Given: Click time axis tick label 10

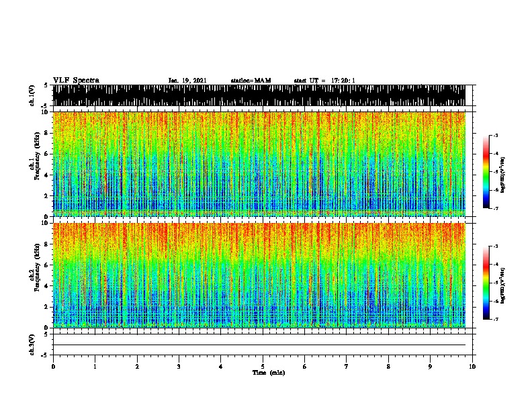Looking at the screenshot, I should tap(472, 367).
